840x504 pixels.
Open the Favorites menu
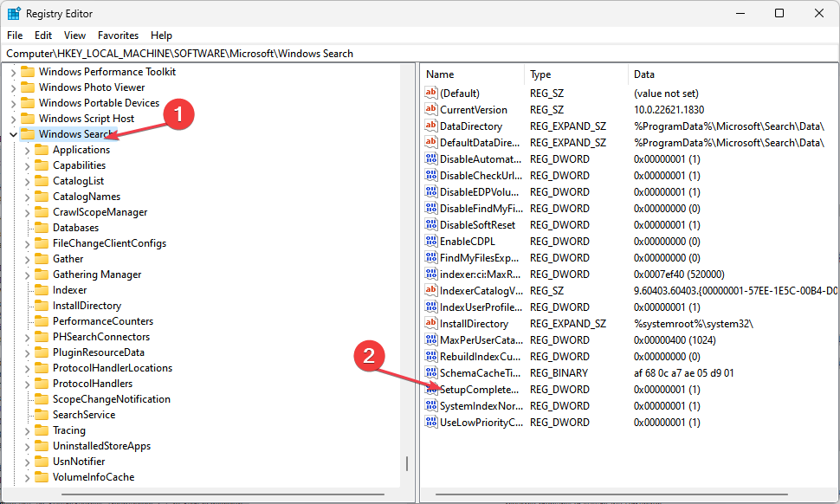[x=118, y=36]
